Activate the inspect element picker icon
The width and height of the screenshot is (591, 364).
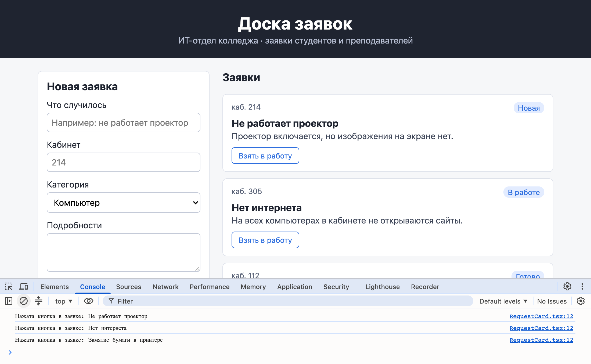click(x=9, y=287)
